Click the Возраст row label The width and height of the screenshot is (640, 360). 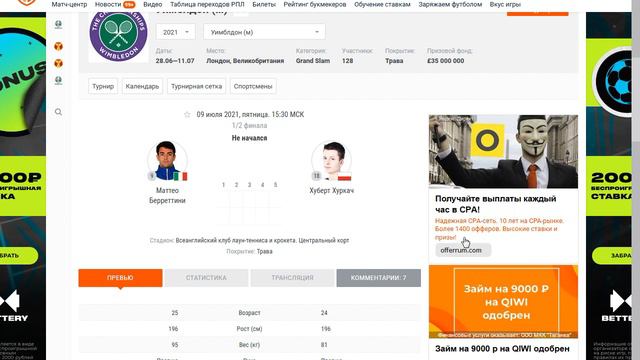(249, 313)
